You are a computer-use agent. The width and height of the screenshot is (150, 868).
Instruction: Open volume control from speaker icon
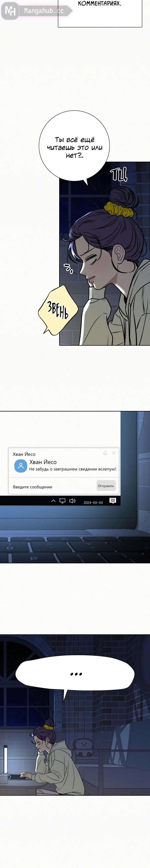click(72, 501)
